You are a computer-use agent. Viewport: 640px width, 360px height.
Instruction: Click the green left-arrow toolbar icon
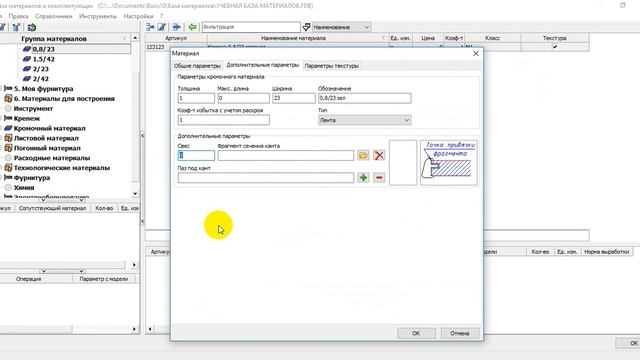(x=192, y=27)
